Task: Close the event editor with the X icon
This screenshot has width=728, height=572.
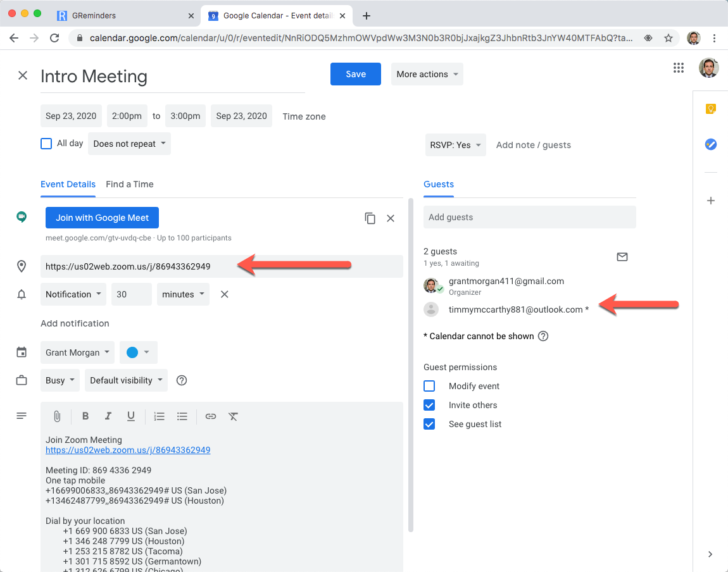Action: pyautogui.click(x=22, y=75)
